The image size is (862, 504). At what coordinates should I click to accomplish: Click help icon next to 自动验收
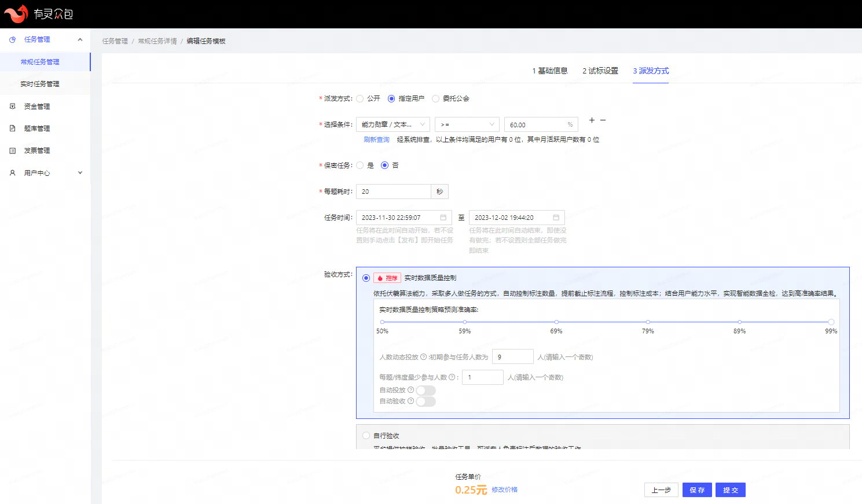411,401
